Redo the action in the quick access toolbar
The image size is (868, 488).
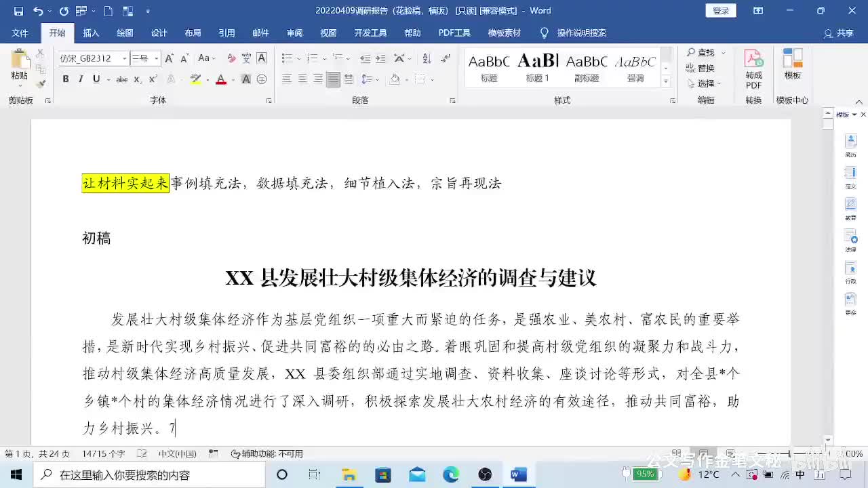[64, 11]
